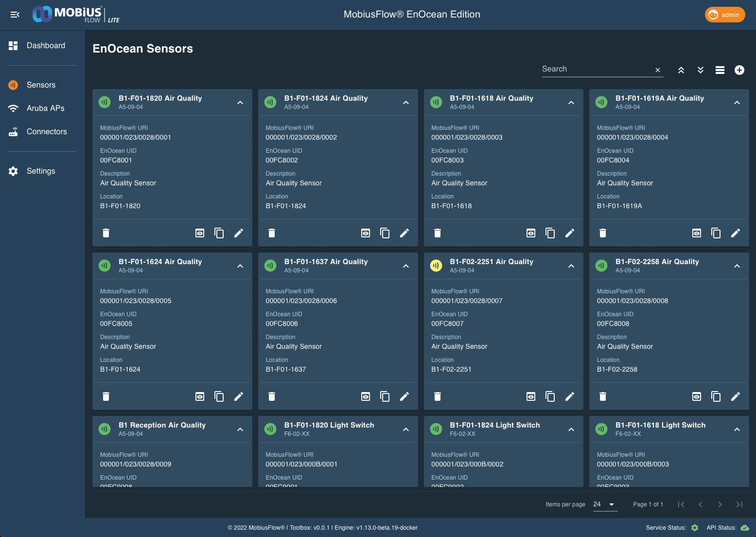Open Settings from the sidebar
Image resolution: width=756 pixels, height=537 pixels.
pyautogui.click(x=41, y=171)
